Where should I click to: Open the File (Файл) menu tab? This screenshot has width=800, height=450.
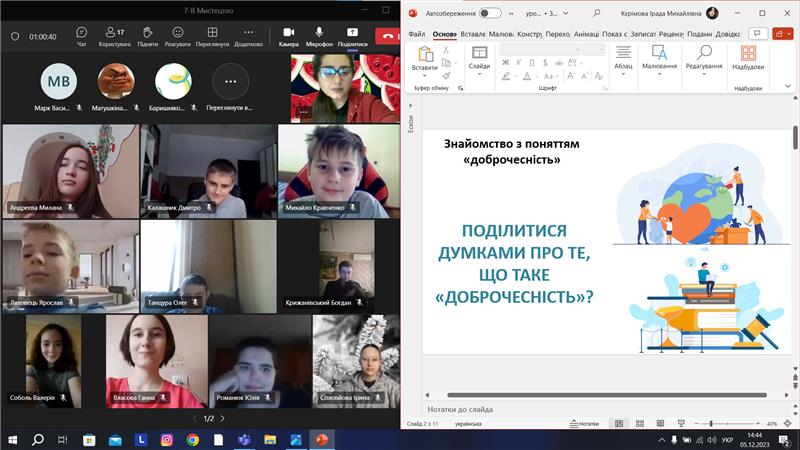click(415, 34)
